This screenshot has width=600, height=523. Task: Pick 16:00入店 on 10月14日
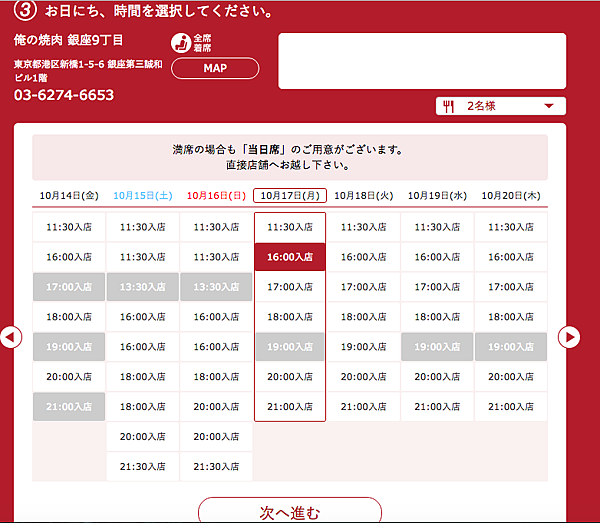(x=69, y=257)
